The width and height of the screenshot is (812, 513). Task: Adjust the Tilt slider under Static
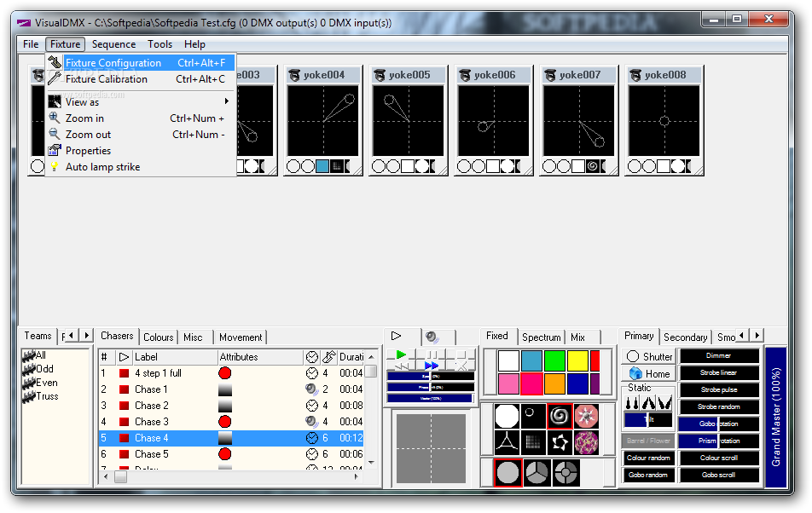coord(648,420)
